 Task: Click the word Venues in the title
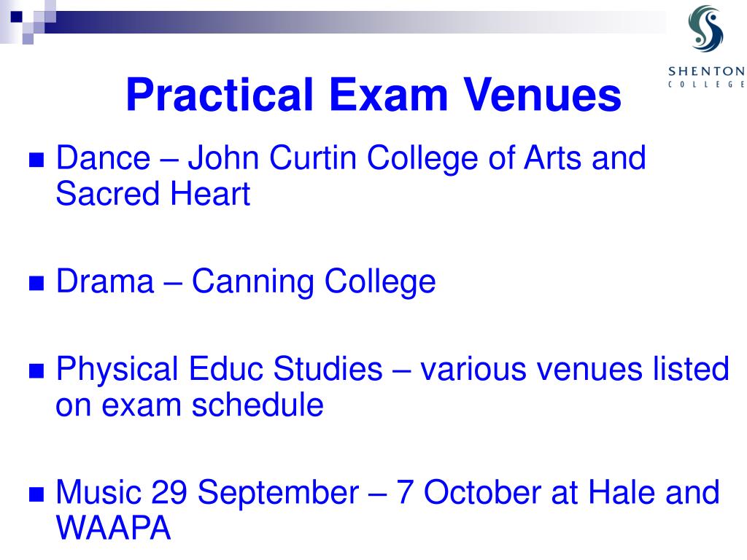point(543,95)
